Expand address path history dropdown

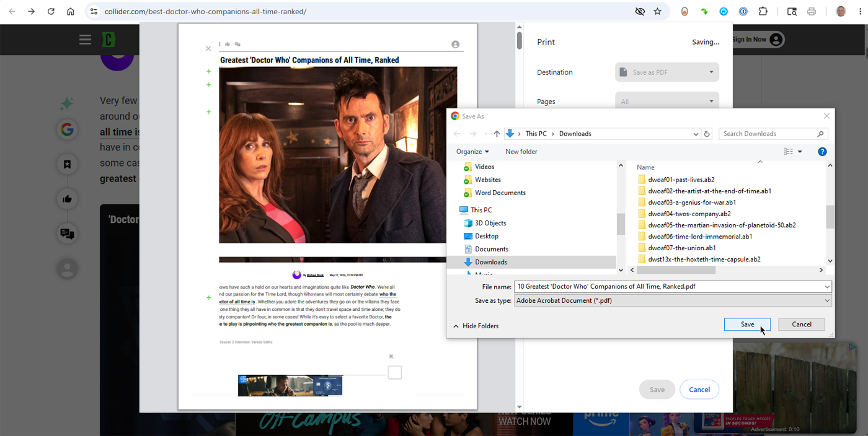coord(696,134)
